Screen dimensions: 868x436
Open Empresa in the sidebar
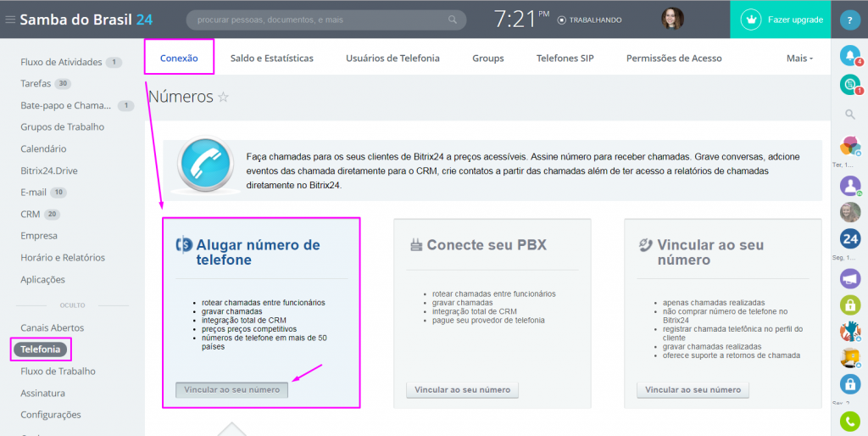39,236
